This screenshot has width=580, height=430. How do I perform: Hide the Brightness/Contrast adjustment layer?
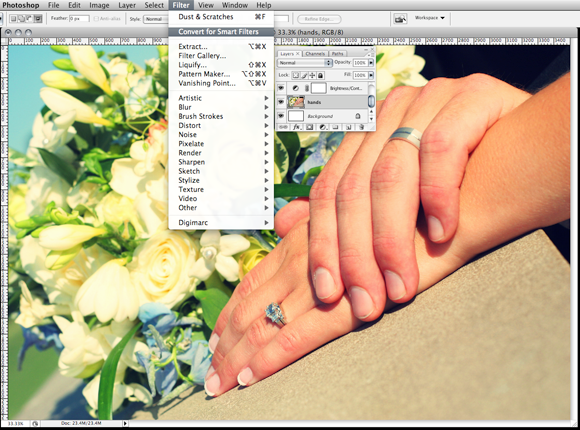point(281,88)
